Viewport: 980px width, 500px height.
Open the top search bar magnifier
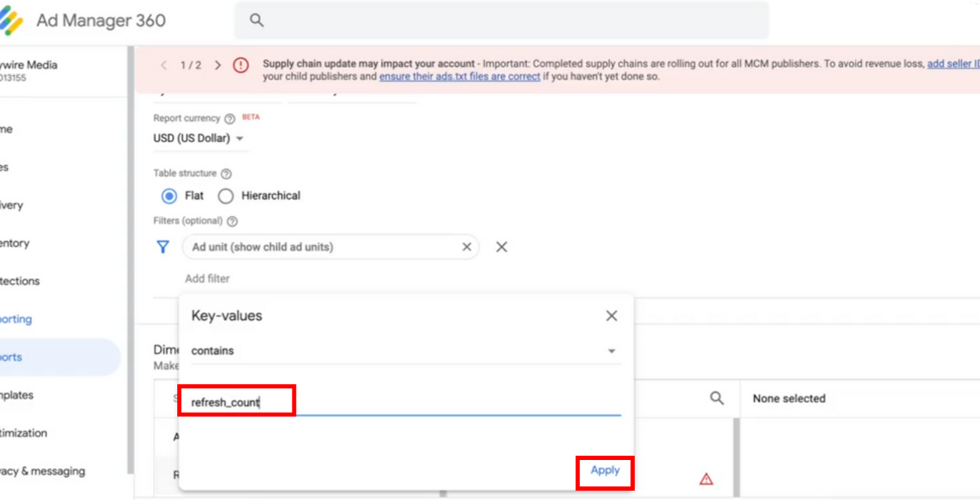pos(256,20)
